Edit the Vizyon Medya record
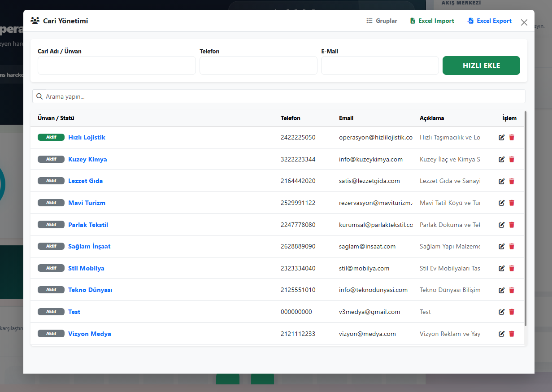Viewport: 552px width, 392px height. click(502, 334)
